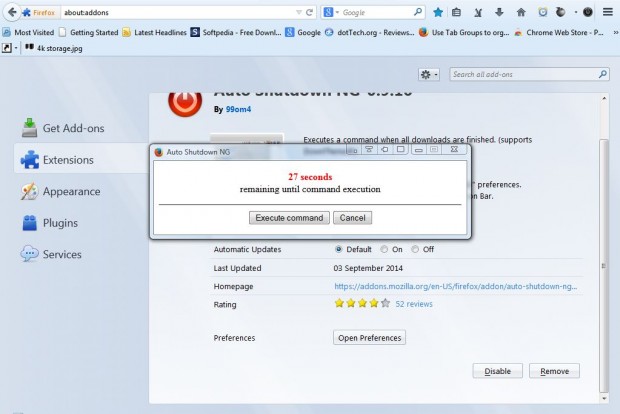The image size is (620, 414).
Task: Set Automatic Updates to Off
Action: [415, 250]
